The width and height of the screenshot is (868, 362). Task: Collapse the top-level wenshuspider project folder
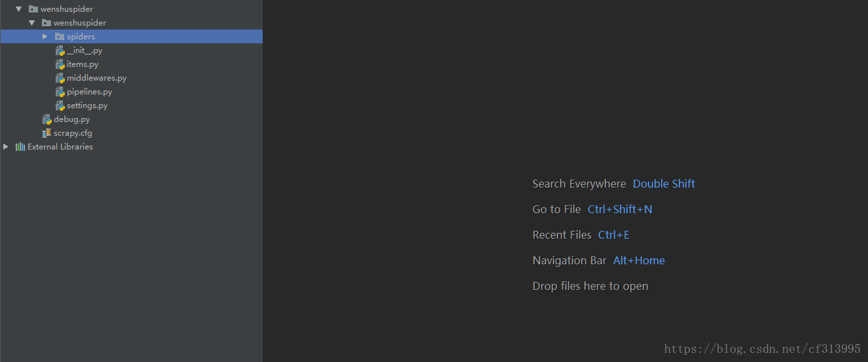(19, 9)
